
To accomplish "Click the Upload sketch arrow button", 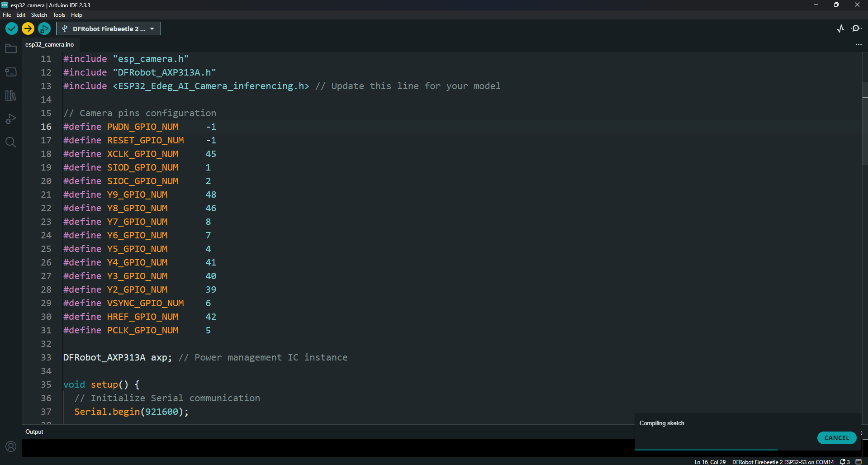I will pyautogui.click(x=28, y=28).
